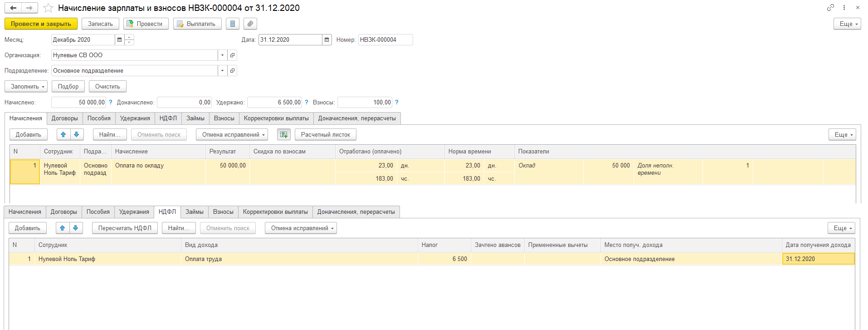
Task: Go forward with the right arrow icon
Action: tap(29, 8)
